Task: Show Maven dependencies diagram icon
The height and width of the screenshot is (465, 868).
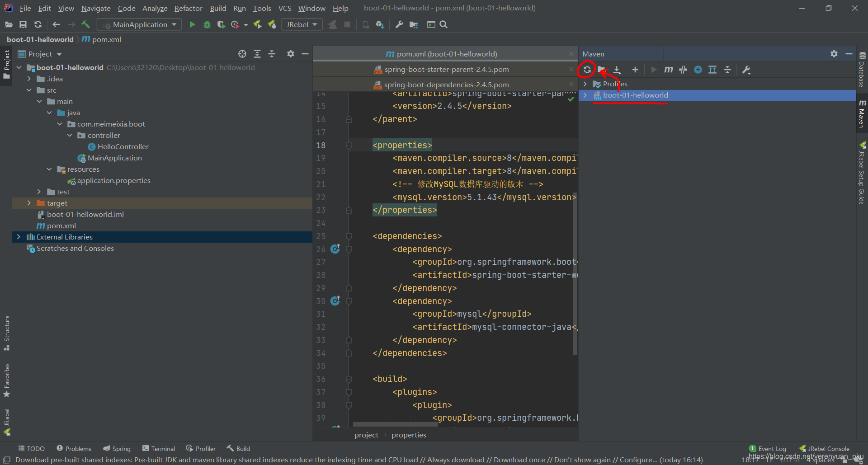Action: (712, 70)
